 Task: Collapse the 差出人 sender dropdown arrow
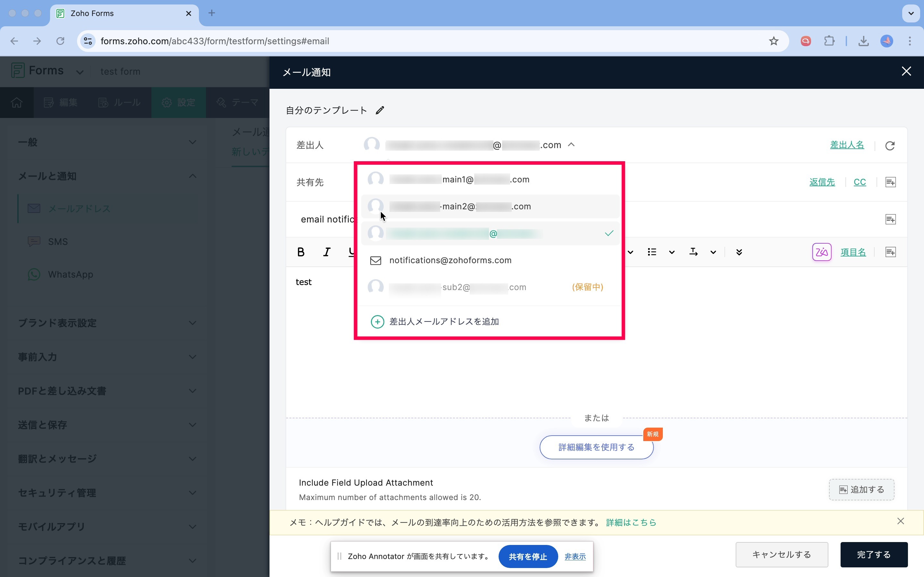(571, 145)
